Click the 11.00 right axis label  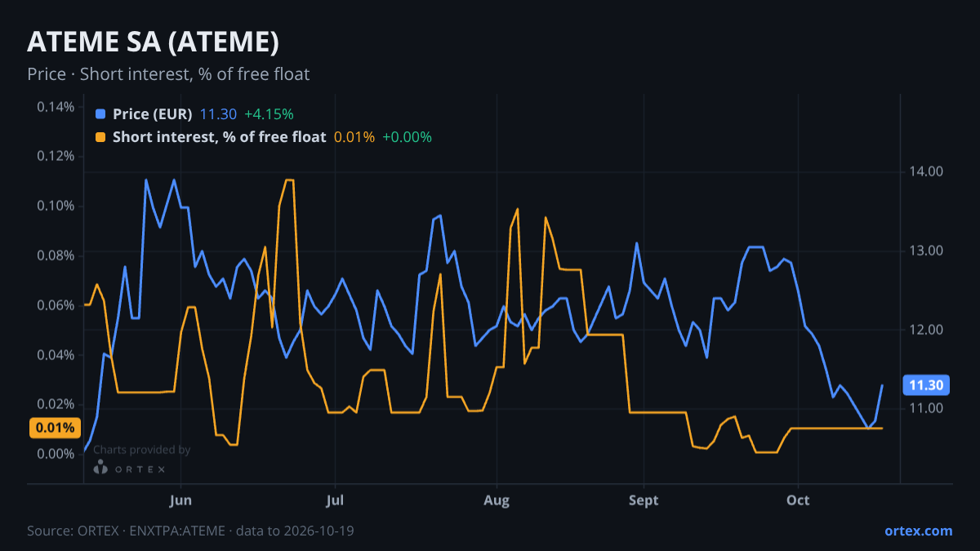click(x=926, y=408)
